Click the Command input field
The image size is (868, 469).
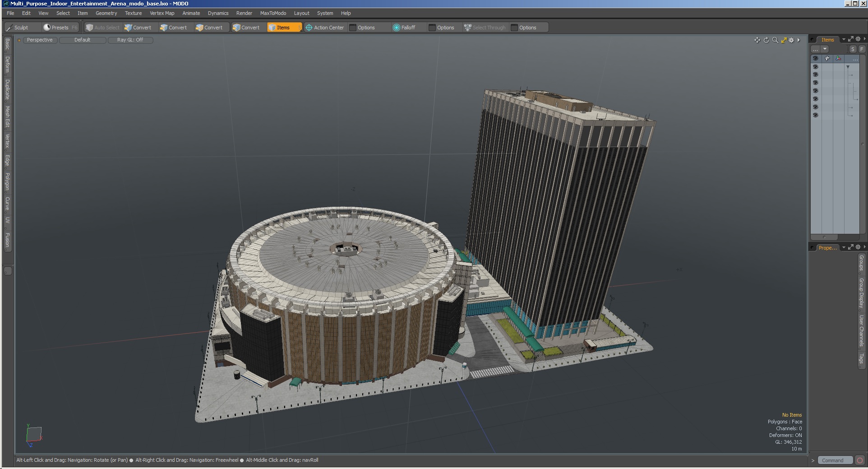click(835, 460)
